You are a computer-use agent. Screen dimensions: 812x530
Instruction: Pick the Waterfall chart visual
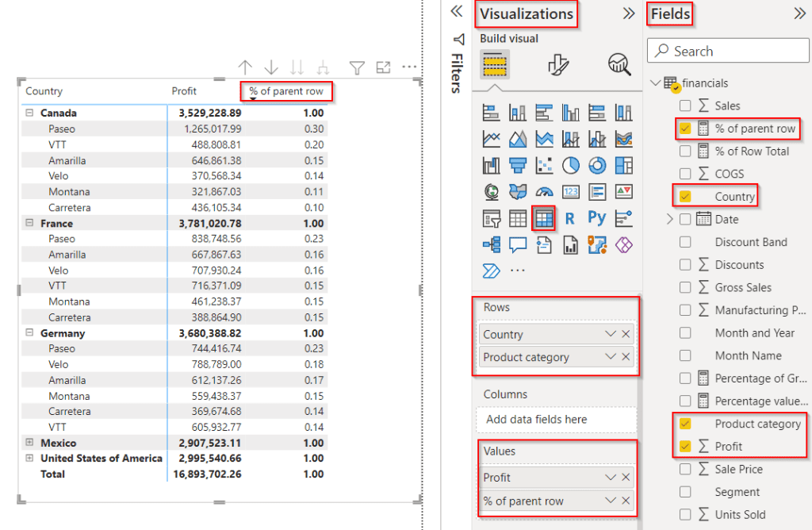point(491,165)
